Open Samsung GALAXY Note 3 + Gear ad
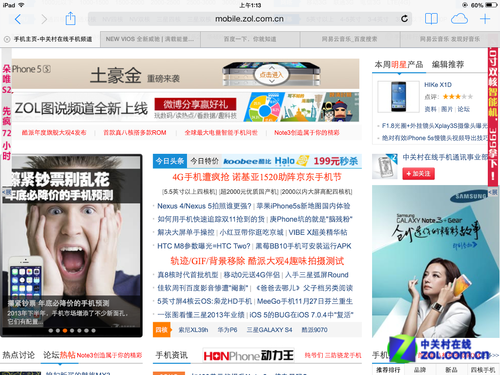The width and height of the screenshot is (500, 375). click(436, 262)
